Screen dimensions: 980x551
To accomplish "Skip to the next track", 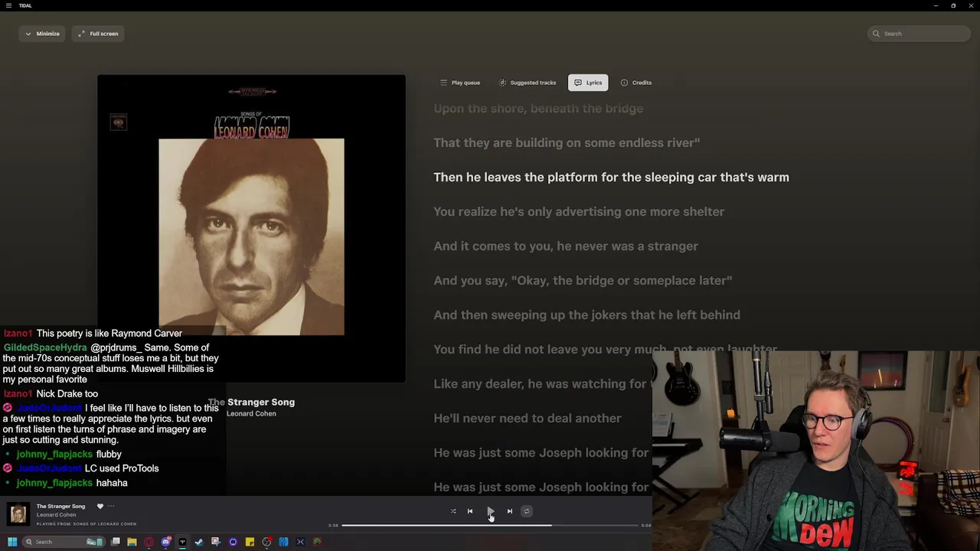I will coord(510,511).
